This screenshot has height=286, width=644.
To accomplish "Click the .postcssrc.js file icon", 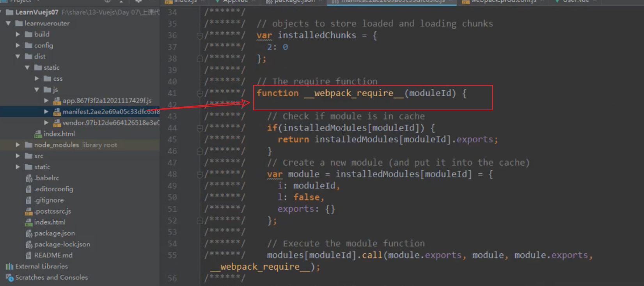I will click(28, 212).
